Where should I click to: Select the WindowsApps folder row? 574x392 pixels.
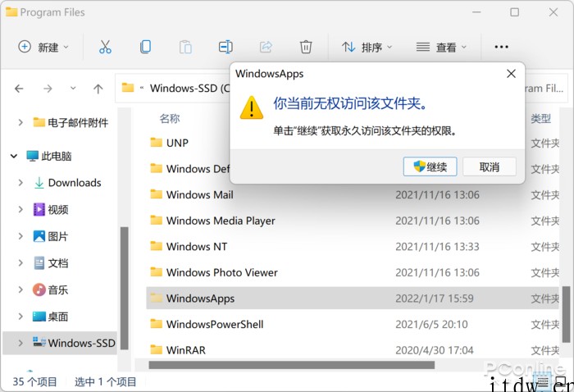[x=353, y=299]
